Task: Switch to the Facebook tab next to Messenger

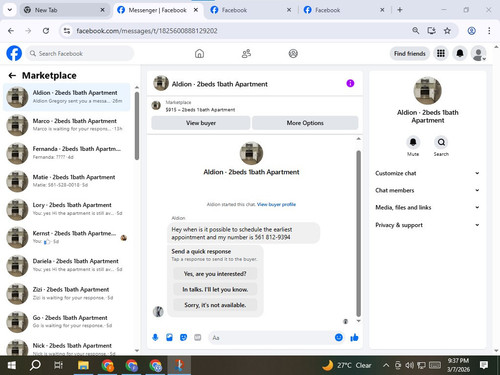Action: click(x=250, y=10)
